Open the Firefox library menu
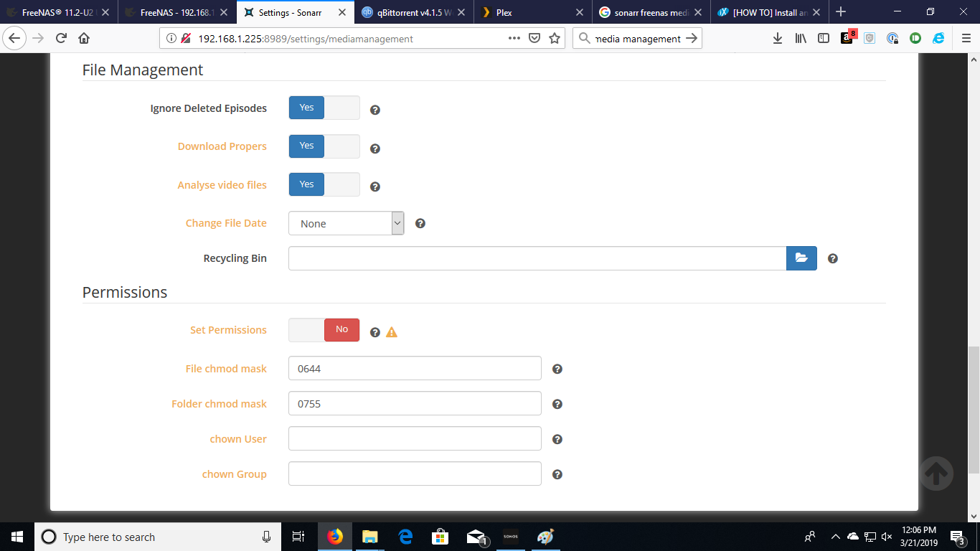980x551 pixels. click(x=801, y=39)
